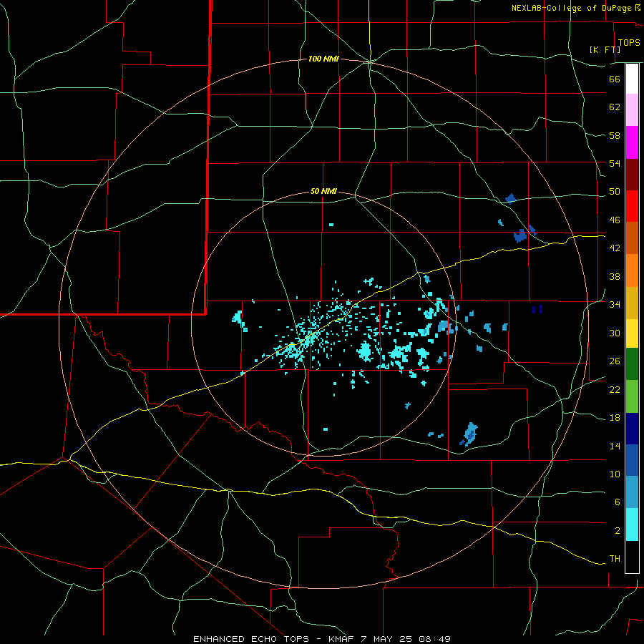The image size is (644, 644).
Task: Select the cyan legend swatch
Action: click(x=632, y=525)
